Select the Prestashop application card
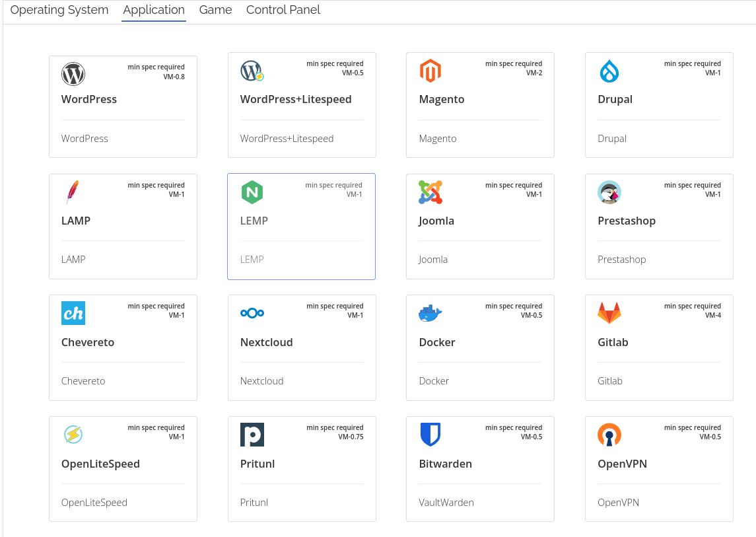Screen dimensions: 756x537 658,227
